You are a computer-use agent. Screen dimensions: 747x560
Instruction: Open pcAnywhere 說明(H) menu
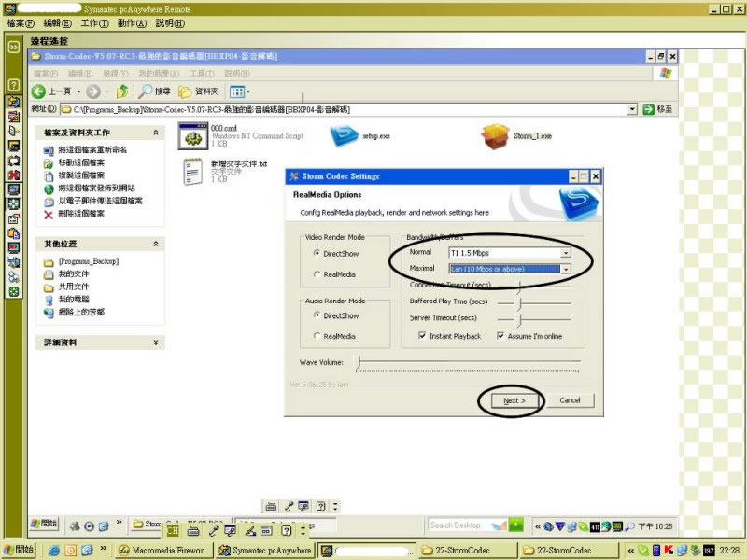point(170,23)
